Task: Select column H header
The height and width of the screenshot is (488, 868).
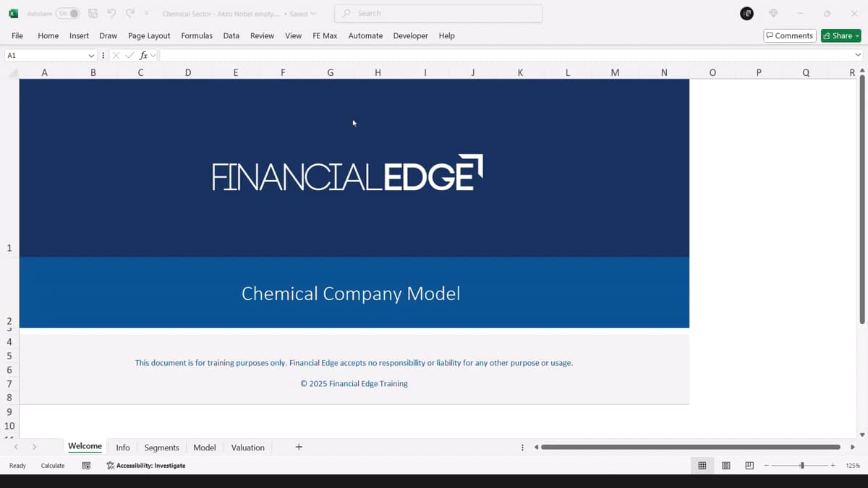Action: tap(378, 72)
